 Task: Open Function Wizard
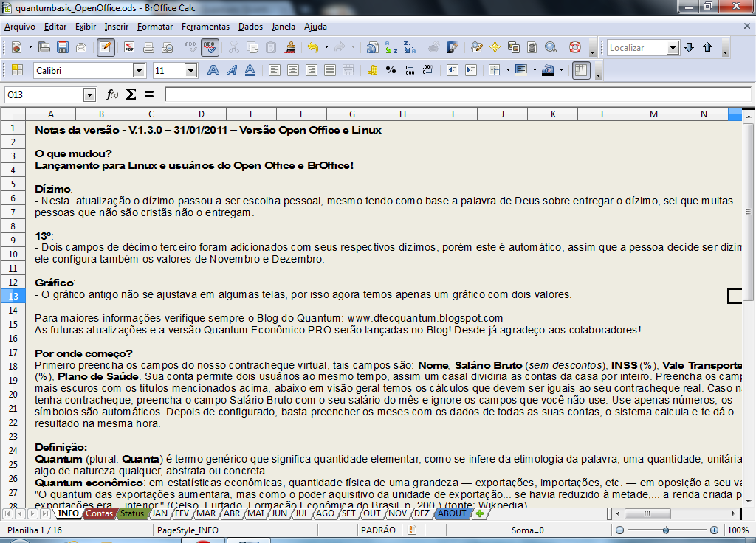[112, 94]
